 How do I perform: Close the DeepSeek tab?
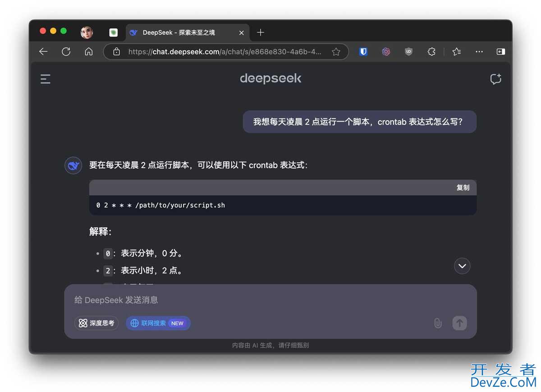242,32
